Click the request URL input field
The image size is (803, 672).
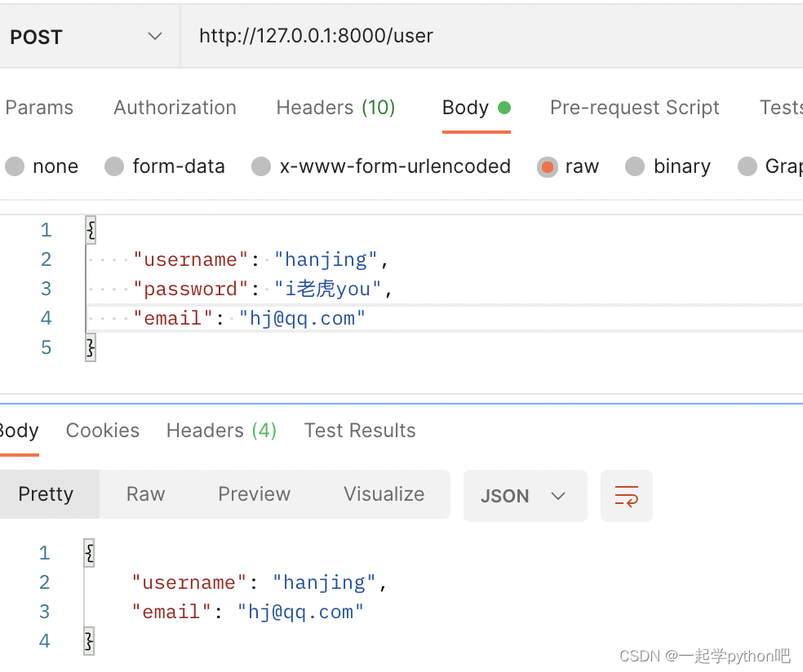coord(490,36)
